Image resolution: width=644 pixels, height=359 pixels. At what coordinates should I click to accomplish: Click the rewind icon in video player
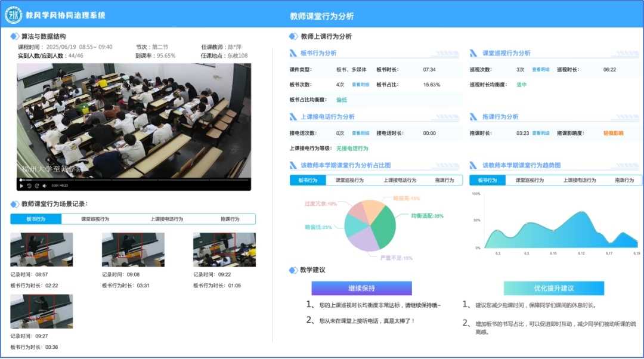pyautogui.click(x=29, y=185)
